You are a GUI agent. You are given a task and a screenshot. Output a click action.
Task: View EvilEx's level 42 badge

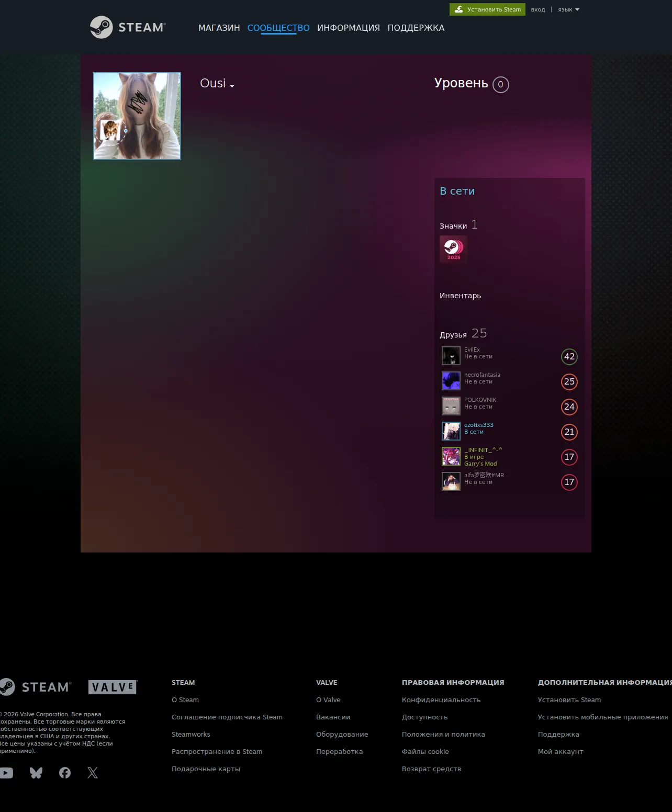[569, 357]
